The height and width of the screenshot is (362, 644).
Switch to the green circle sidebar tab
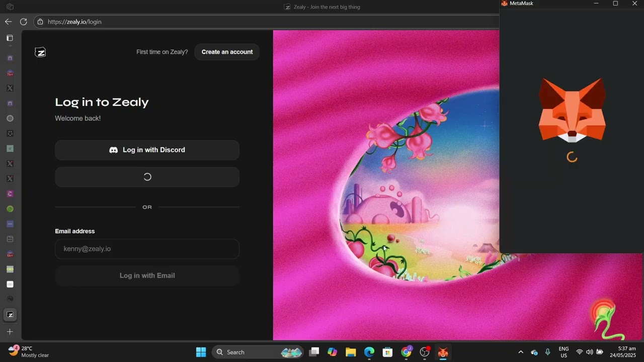(x=10, y=209)
